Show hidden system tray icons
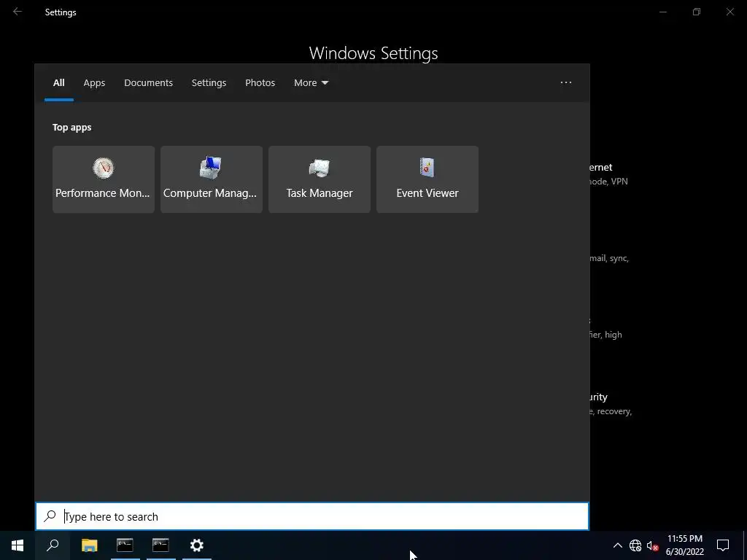 (617, 545)
